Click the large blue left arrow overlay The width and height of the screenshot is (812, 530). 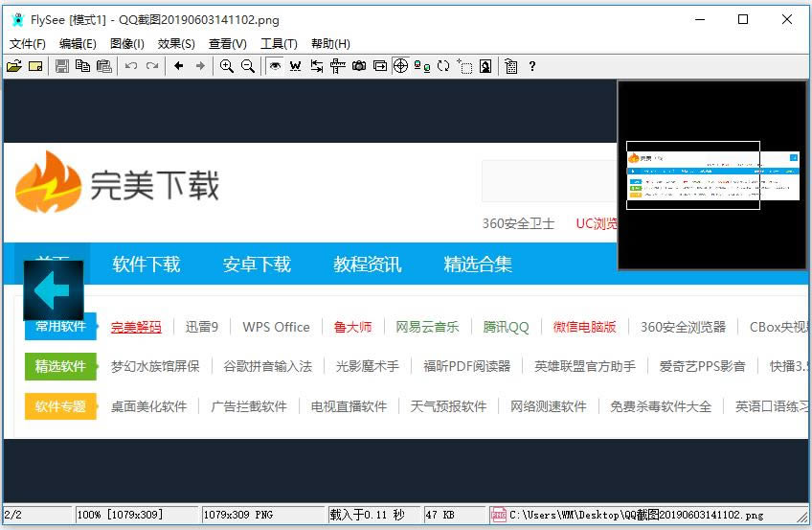click(x=54, y=290)
